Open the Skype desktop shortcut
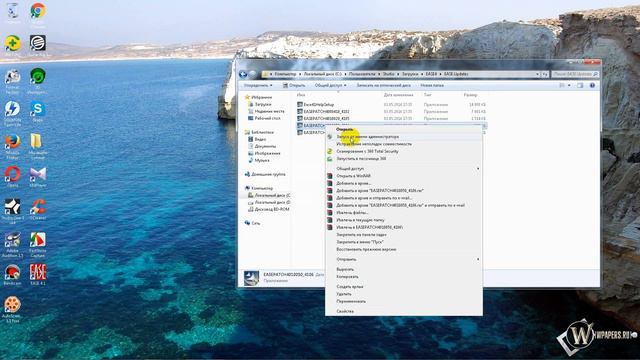This screenshot has height=360, width=640. [38, 109]
